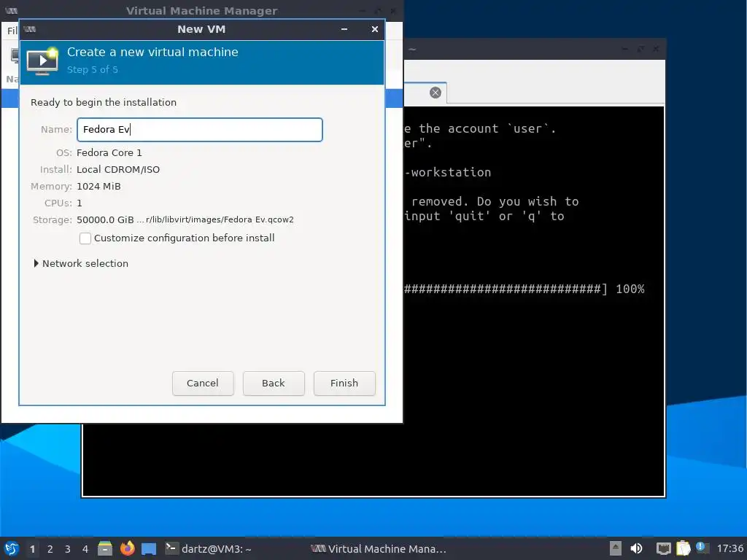This screenshot has width=747, height=560.
Task: Switch to workspace 4
Action: pyautogui.click(x=85, y=549)
